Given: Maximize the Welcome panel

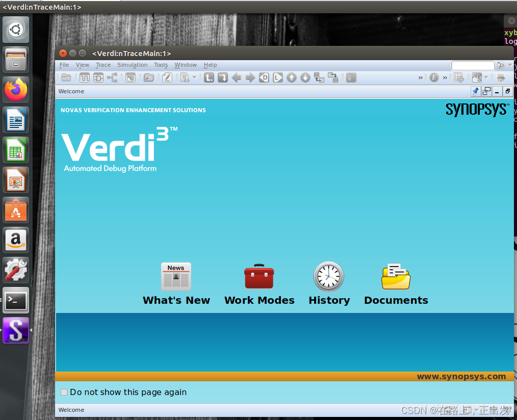Looking at the screenshot, I should point(508,92).
